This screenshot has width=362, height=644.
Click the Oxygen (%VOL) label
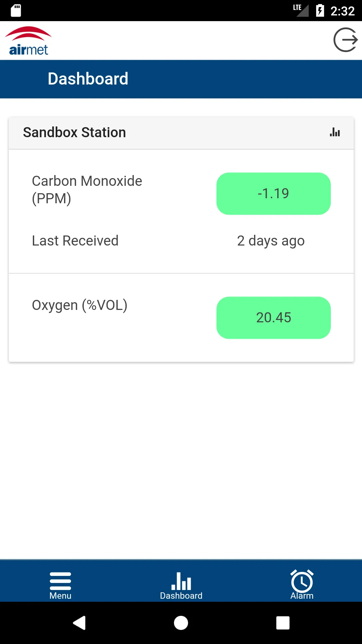80,306
